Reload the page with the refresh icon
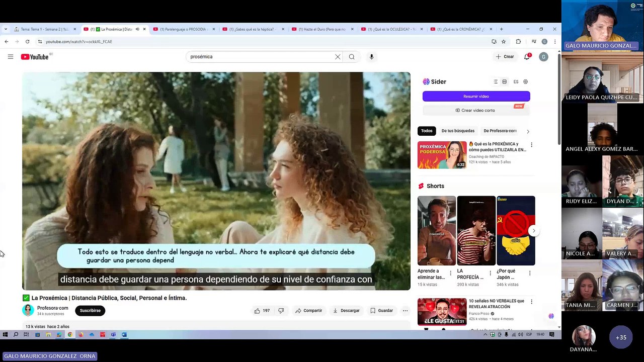 click(27, 42)
